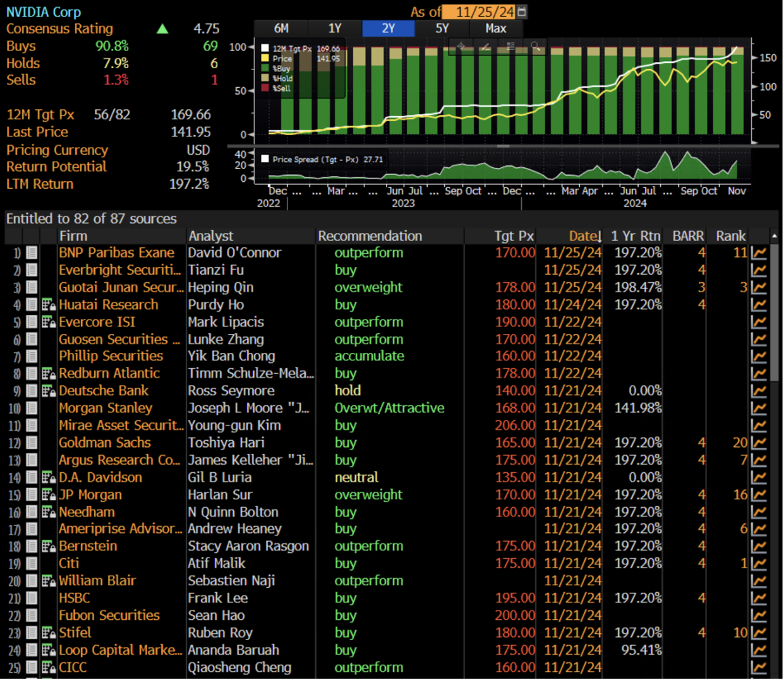Viewport: 784px width, 685px height.
Task: Open the history chart icon for Goldman Sachs row
Action: tap(759, 443)
